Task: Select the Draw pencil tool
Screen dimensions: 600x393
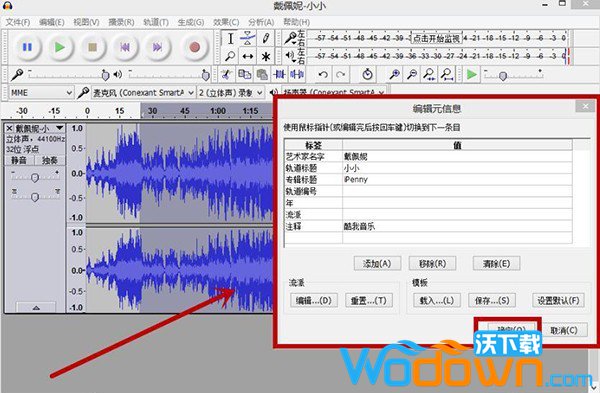Action: [x=266, y=38]
